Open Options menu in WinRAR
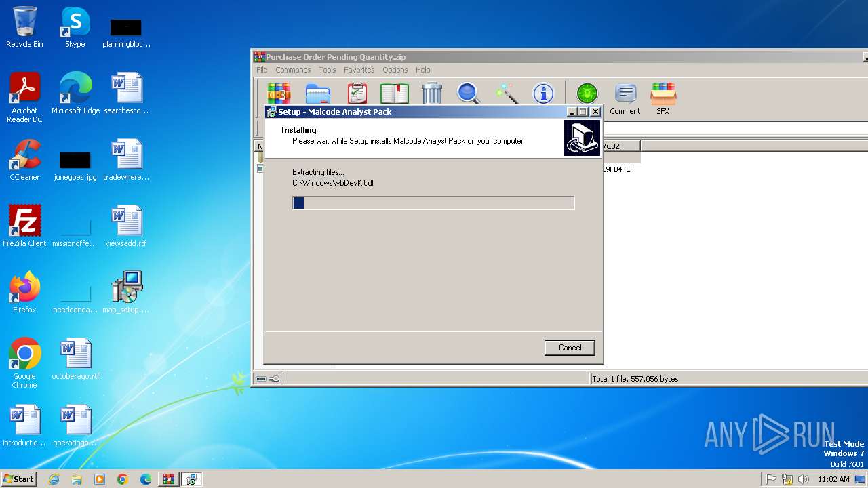Image resolution: width=868 pixels, height=488 pixels. click(395, 70)
